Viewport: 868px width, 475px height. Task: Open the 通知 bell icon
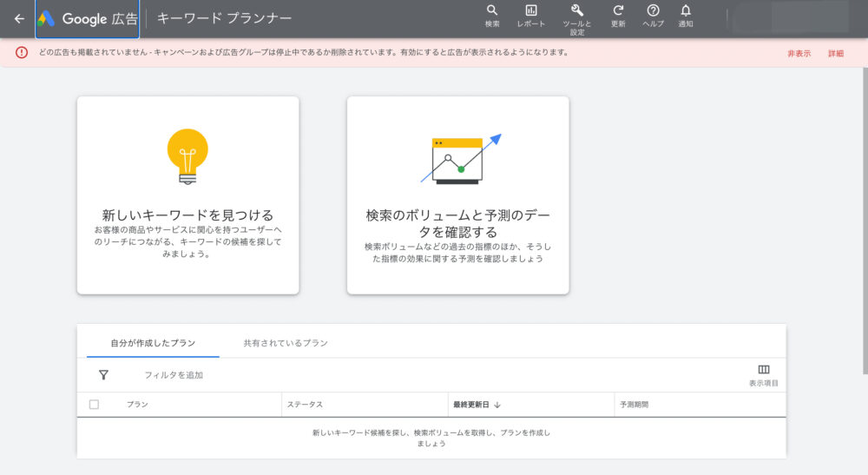pos(686,11)
